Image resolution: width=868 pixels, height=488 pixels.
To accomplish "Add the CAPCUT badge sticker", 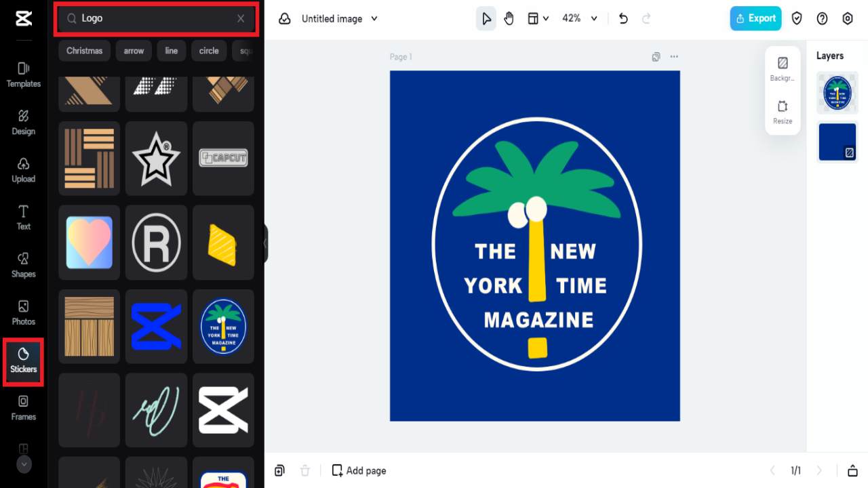I will pyautogui.click(x=223, y=159).
